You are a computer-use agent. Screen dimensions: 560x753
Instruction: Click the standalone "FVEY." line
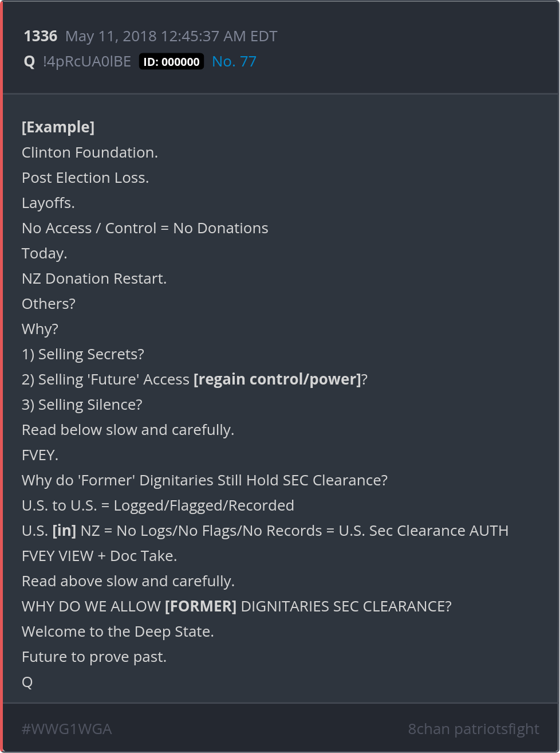pyautogui.click(x=40, y=455)
